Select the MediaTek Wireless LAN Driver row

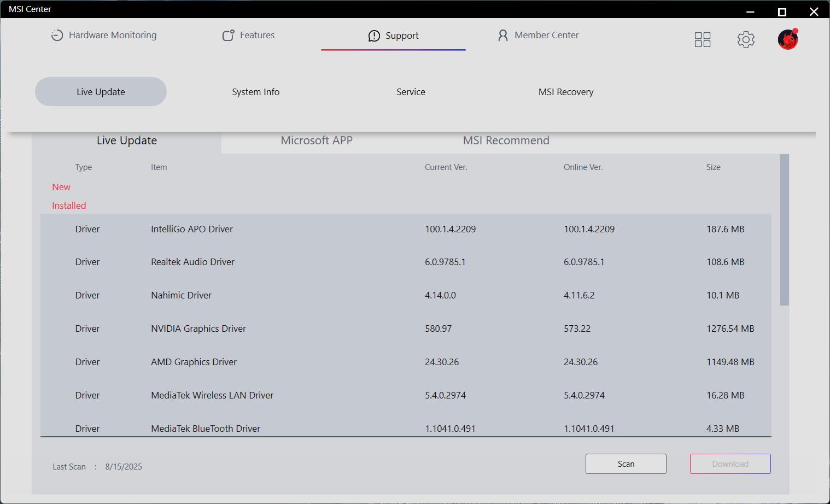(x=406, y=395)
